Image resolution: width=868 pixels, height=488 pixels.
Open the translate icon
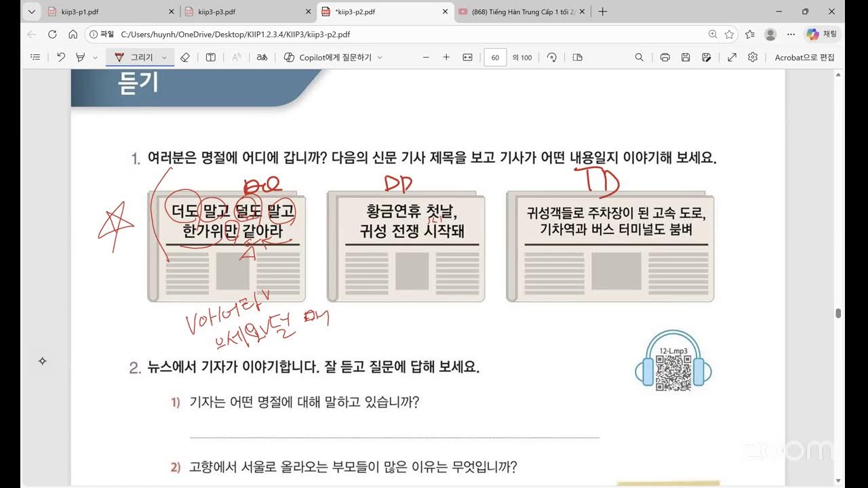262,58
